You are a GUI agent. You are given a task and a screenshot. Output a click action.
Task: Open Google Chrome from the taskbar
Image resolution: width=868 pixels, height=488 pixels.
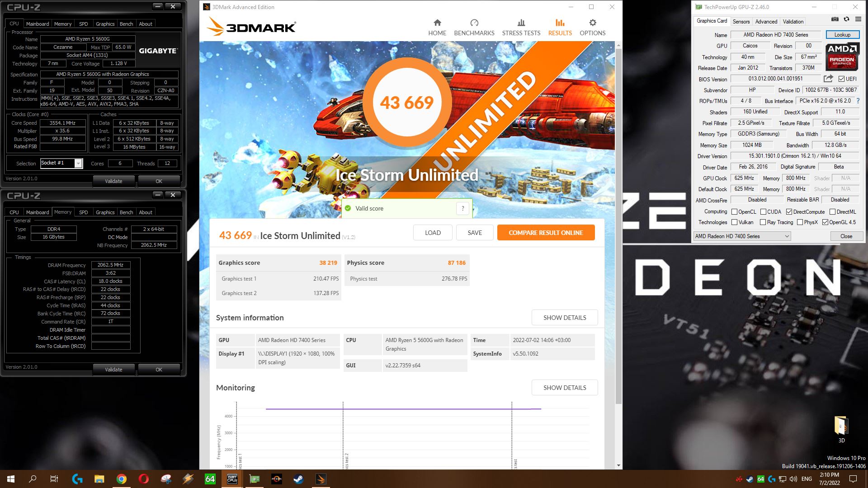(122, 479)
